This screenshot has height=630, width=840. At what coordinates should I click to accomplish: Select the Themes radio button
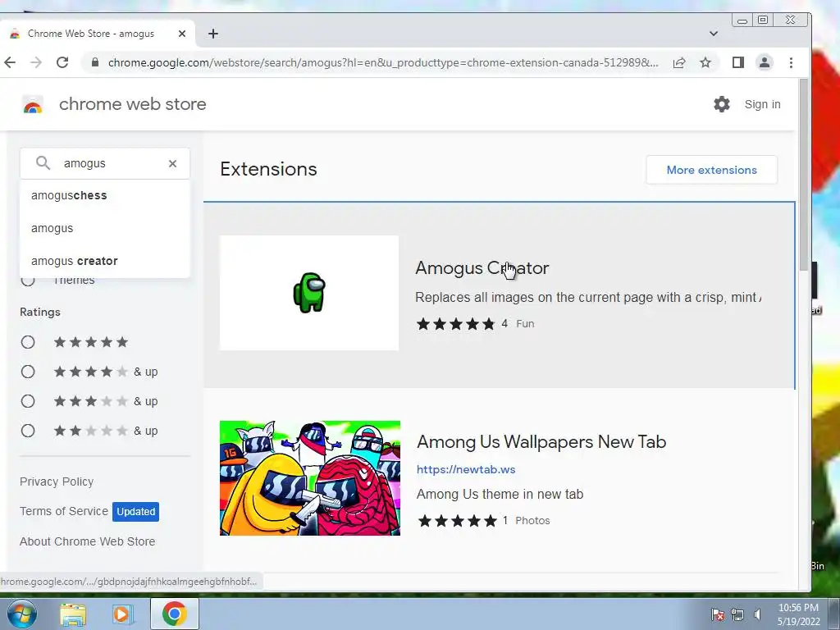coord(28,280)
